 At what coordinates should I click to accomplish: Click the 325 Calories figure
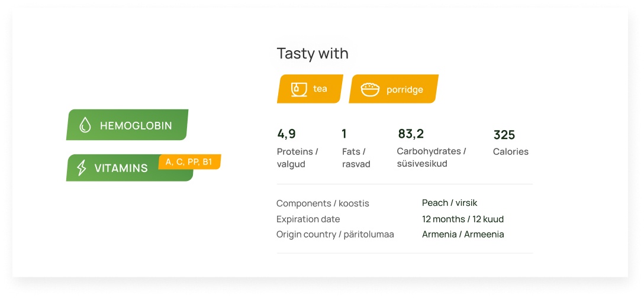click(504, 135)
